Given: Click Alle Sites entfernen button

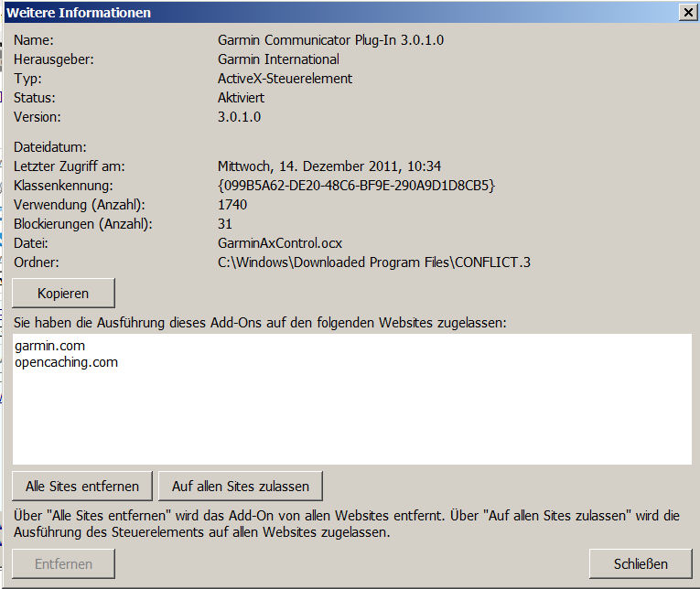Looking at the screenshot, I should (x=82, y=486).
